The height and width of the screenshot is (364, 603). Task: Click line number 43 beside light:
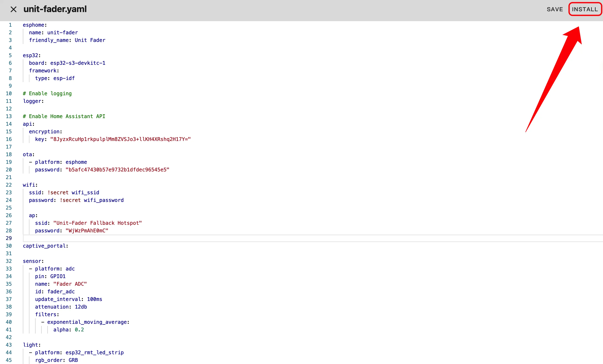coord(9,345)
